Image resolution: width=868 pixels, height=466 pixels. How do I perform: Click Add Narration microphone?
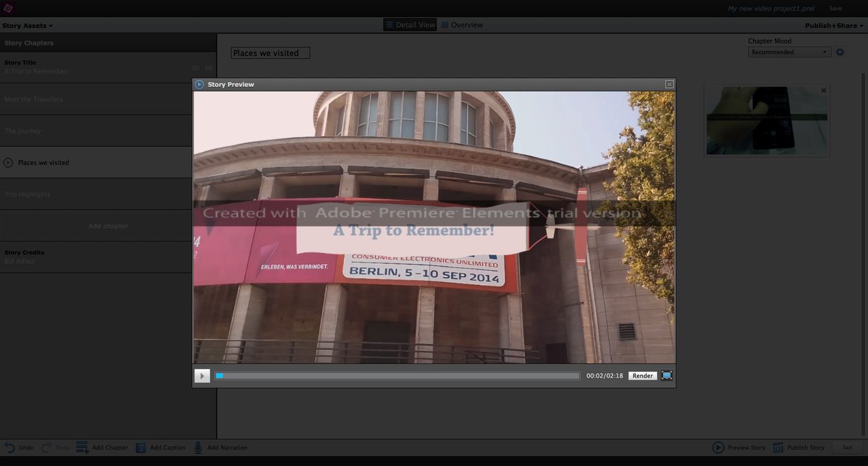pyautogui.click(x=198, y=448)
